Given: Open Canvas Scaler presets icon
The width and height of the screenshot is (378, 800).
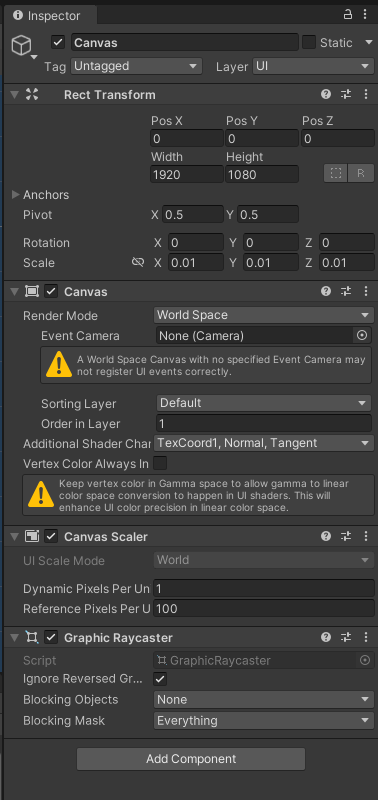Looking at the screenshot, I should tap(346, 536).
